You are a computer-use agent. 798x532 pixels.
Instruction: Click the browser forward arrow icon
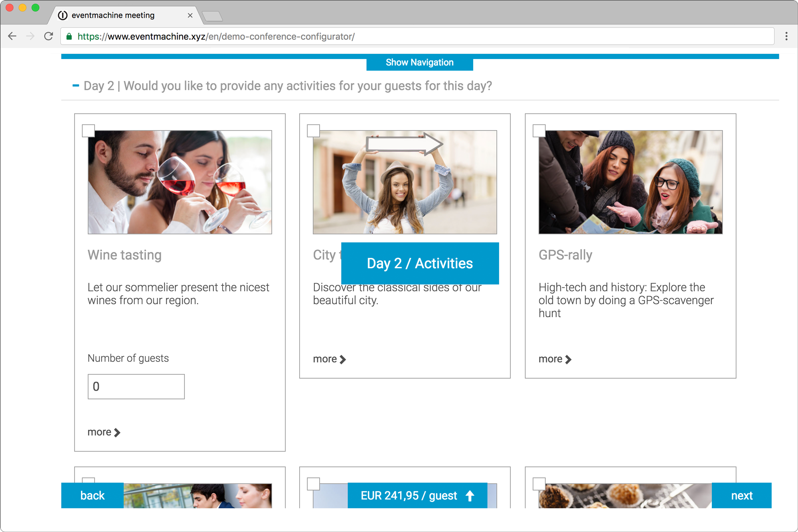click(x=30, y=36)
